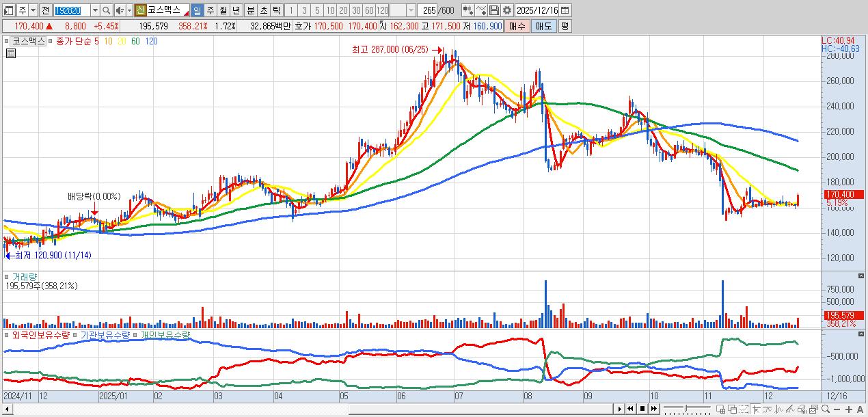The height and width of the screenshot is (417, 868).
Task: Click the add-chart-pane icon at bottom
Action: pyautogui.click(x=720, y=409)
